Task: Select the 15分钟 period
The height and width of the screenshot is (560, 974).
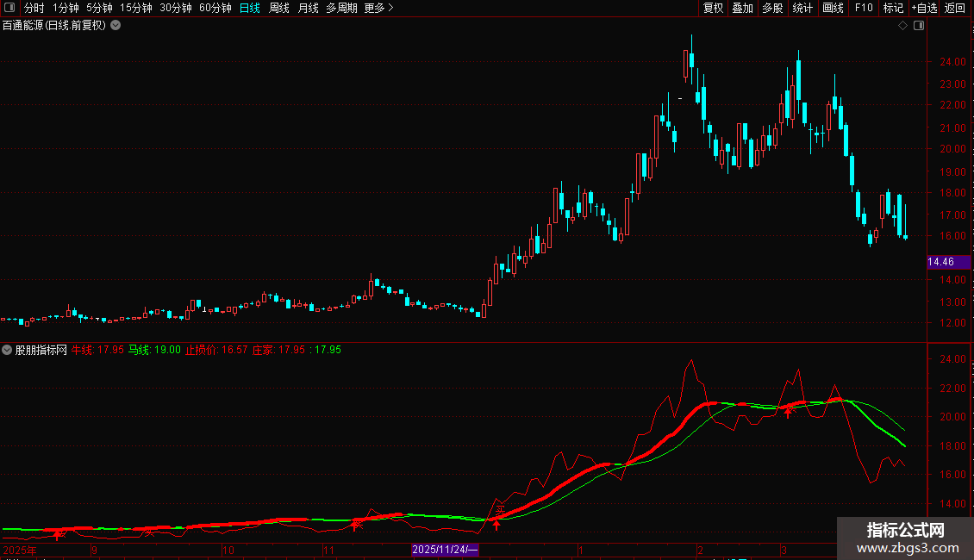Action: 136,8
